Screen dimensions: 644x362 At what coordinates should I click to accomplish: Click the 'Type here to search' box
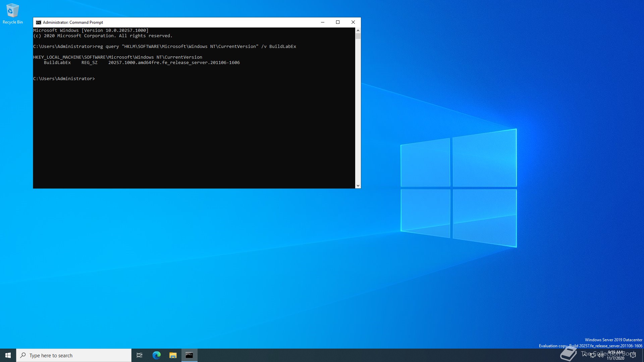click(74, 355)
